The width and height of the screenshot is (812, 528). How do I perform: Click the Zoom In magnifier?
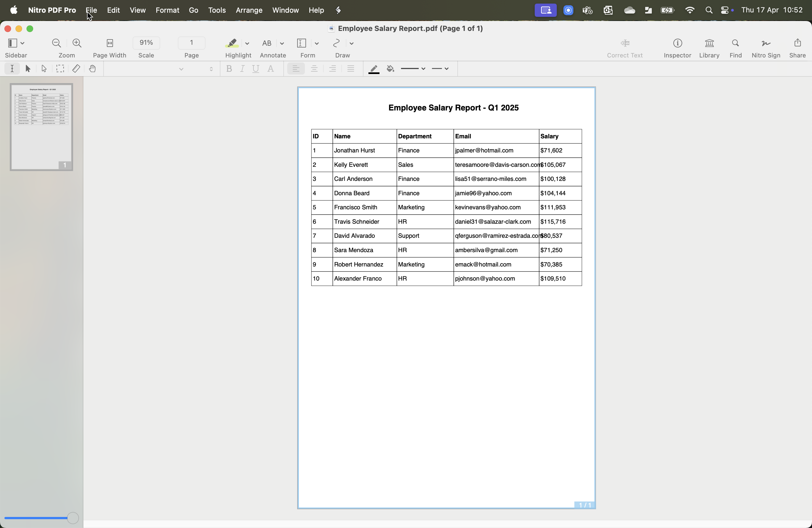(x=77, y=43)
